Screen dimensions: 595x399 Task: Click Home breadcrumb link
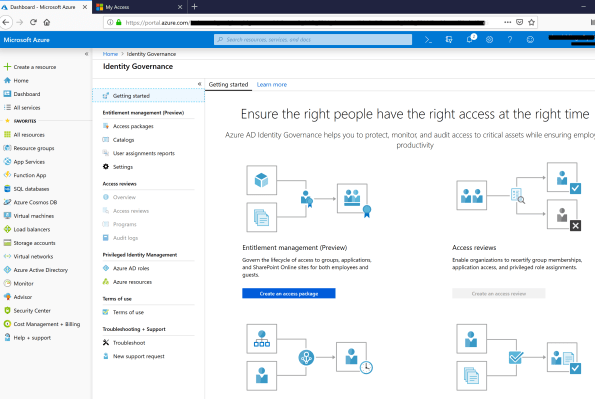coord(110,54)
